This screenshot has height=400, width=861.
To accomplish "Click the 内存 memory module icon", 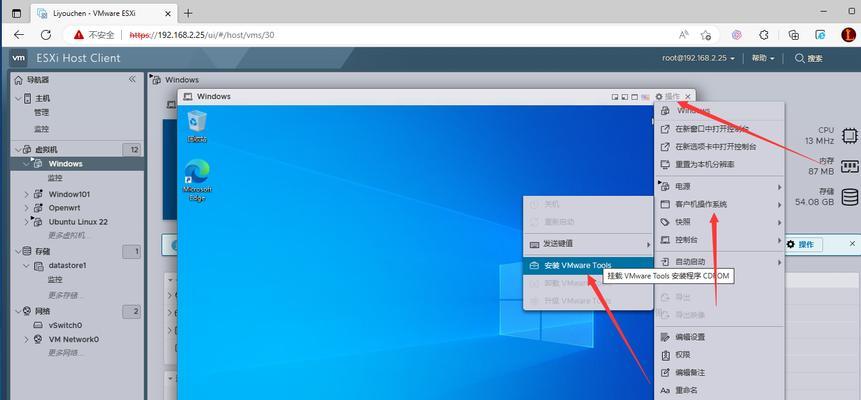I will point(850,165).
